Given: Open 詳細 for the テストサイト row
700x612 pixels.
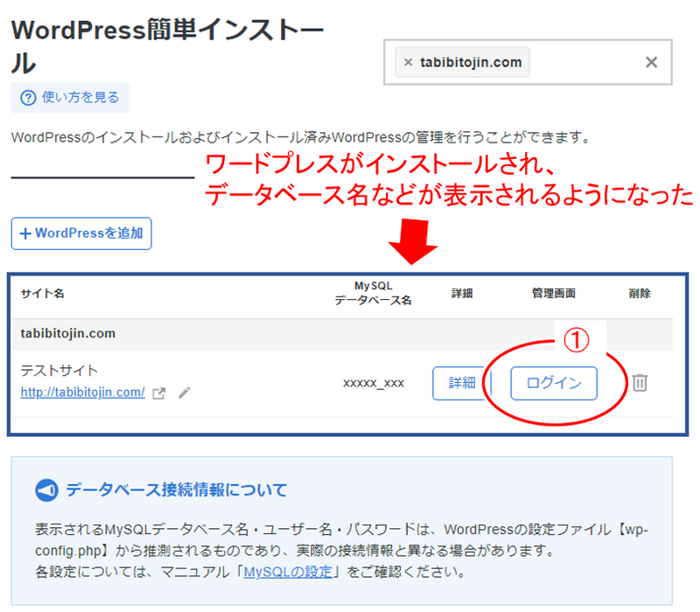Looking at the screenshot, I should [x=462, y=383].
